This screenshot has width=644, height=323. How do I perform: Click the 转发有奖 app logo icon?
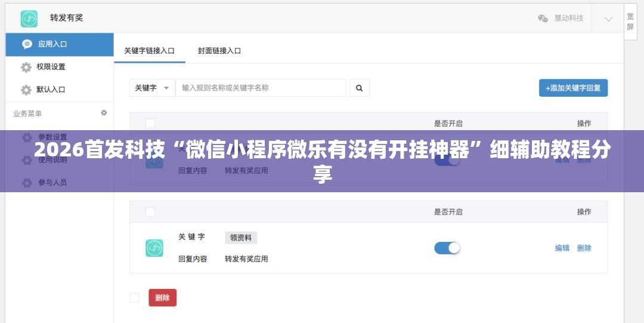(29, 19)
